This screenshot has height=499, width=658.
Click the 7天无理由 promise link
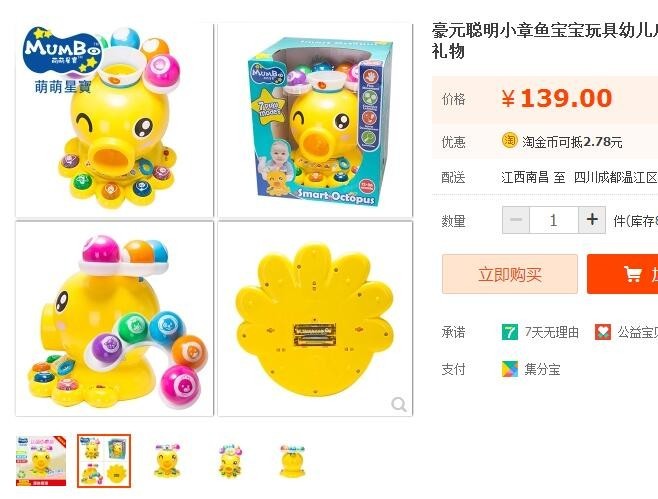tap(551, 332)
